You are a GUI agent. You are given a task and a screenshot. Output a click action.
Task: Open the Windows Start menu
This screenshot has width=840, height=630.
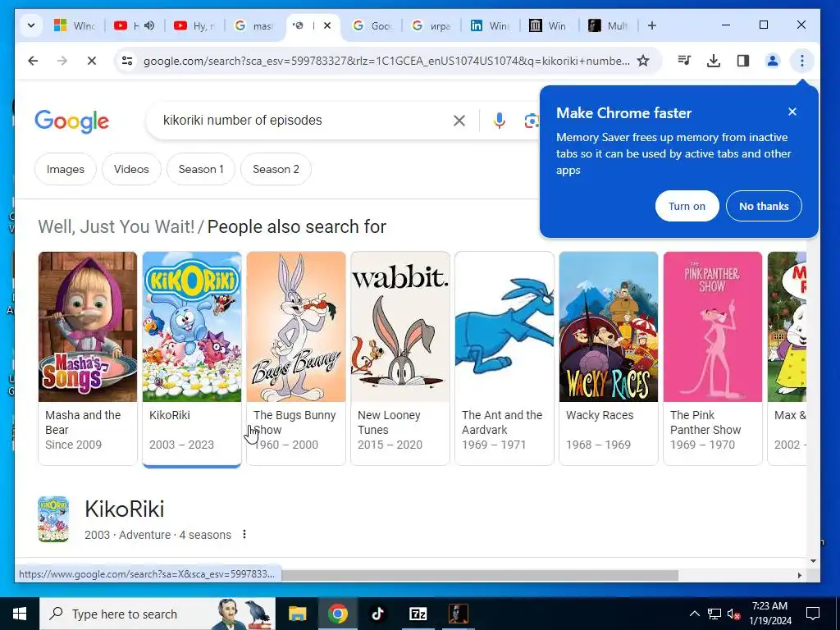pos(20,614)
